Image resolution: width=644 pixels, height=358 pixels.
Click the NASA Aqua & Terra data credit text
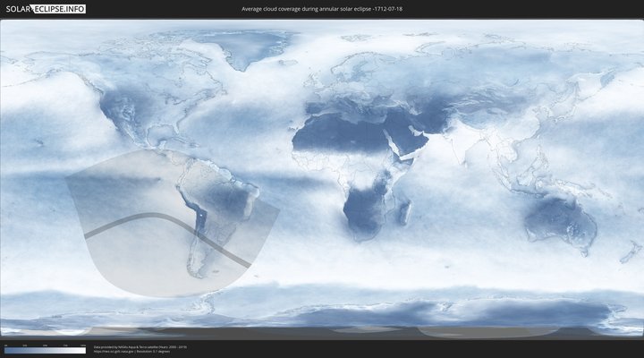click(x=140, y=346)
